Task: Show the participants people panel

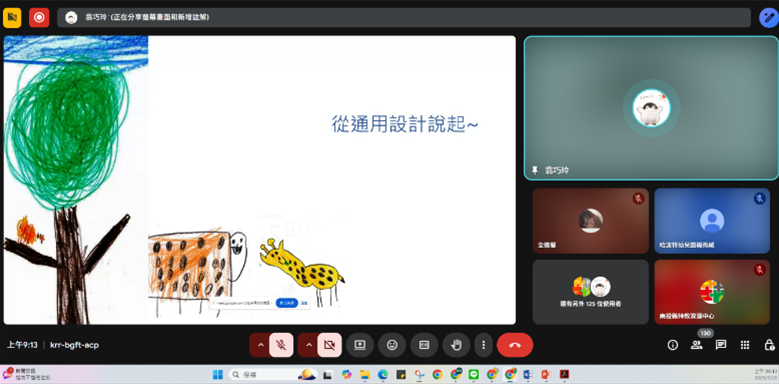Action: point(697,345)
